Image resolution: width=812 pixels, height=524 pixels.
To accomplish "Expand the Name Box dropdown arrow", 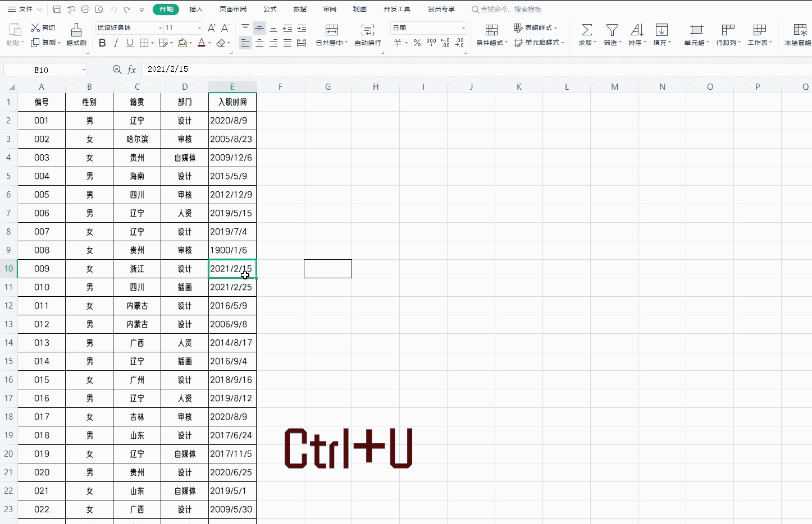I will point(84,70).
